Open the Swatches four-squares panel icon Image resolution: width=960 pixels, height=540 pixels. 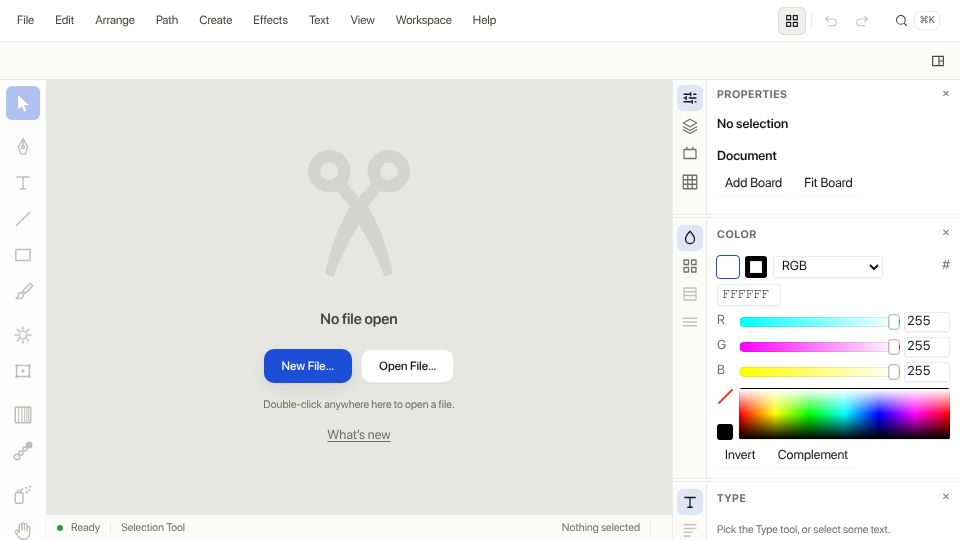pos(690,266)
